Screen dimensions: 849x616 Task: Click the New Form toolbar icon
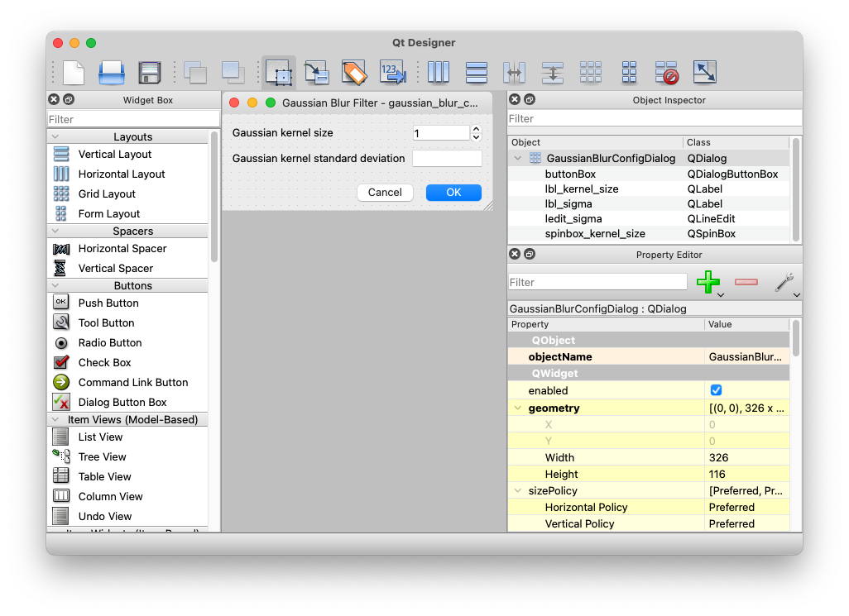[x=74, y=73]
